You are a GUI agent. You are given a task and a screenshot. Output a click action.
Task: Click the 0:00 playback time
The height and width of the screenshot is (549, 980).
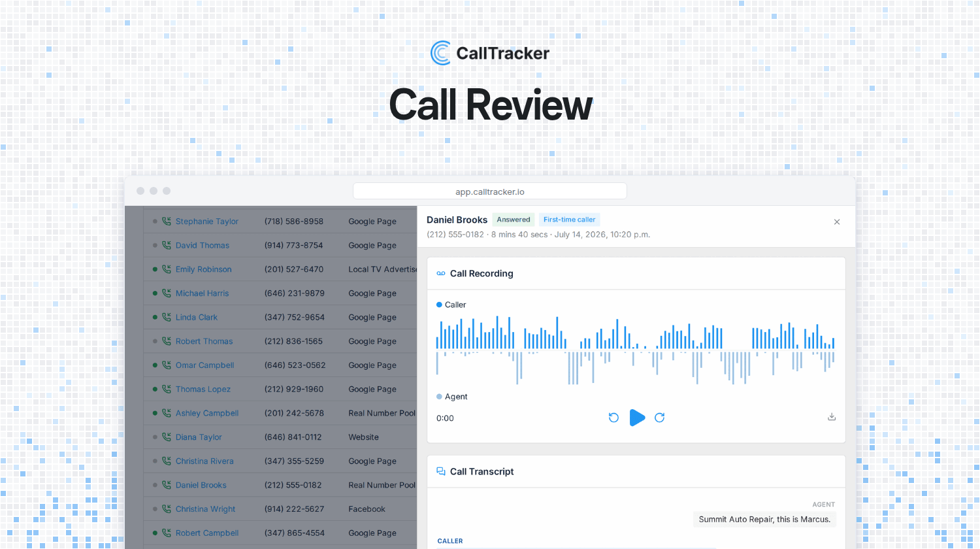(x=445, y=418)
